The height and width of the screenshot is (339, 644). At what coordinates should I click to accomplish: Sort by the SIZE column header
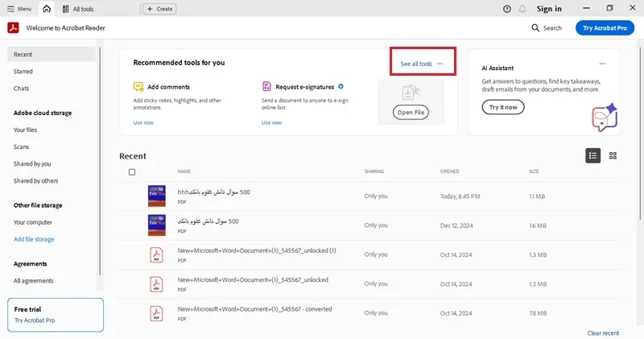click(534, 172)
